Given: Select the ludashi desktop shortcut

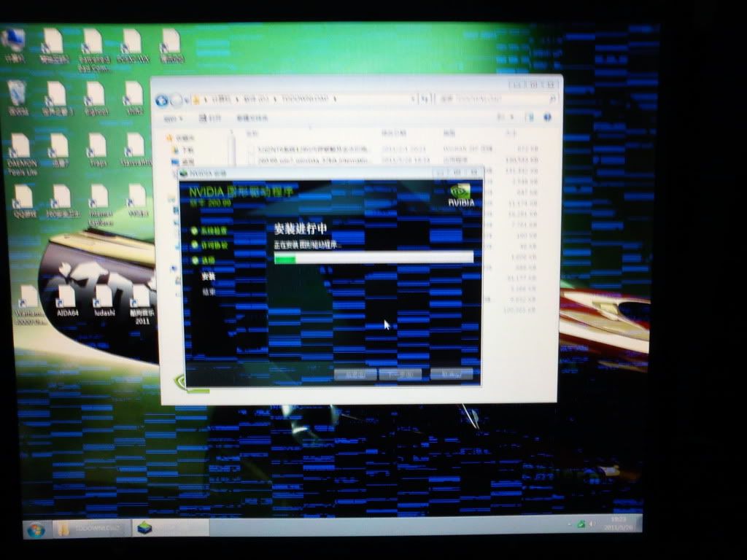Looking at the screenshot, I should 104,301.
